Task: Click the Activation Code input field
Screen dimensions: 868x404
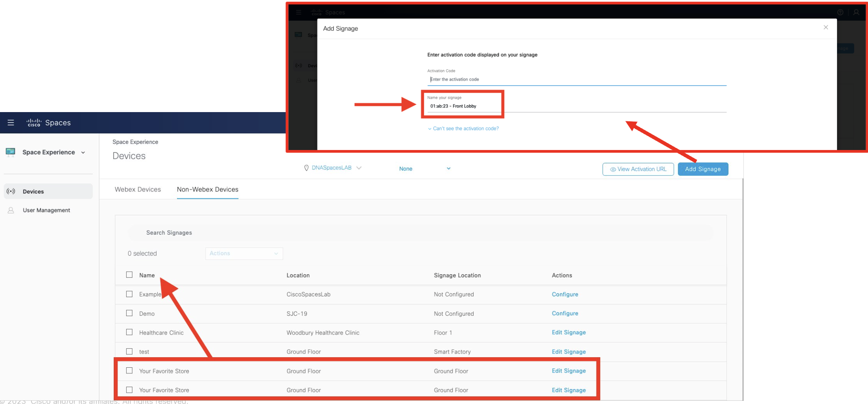Action: tap(576, 79)
